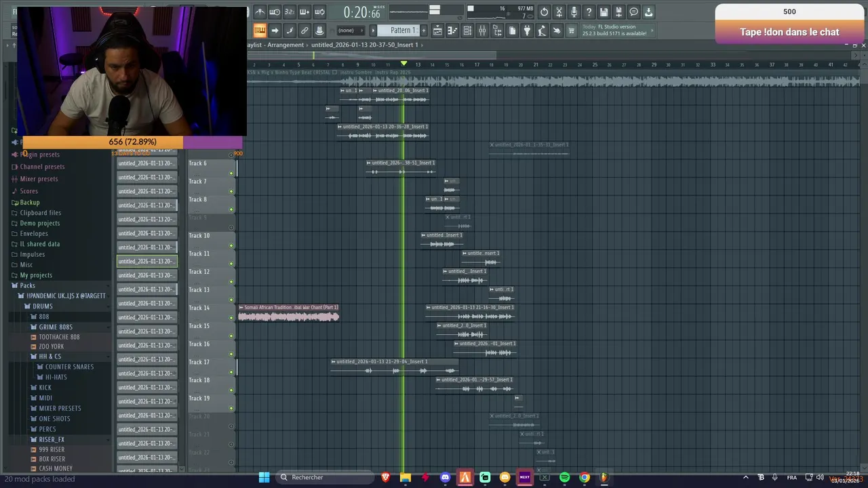Toggle the overdub blend recording icon
Image resolution: width=868 pixels, height=488 pixels.
pyautogui.click(x=304, y=12)
